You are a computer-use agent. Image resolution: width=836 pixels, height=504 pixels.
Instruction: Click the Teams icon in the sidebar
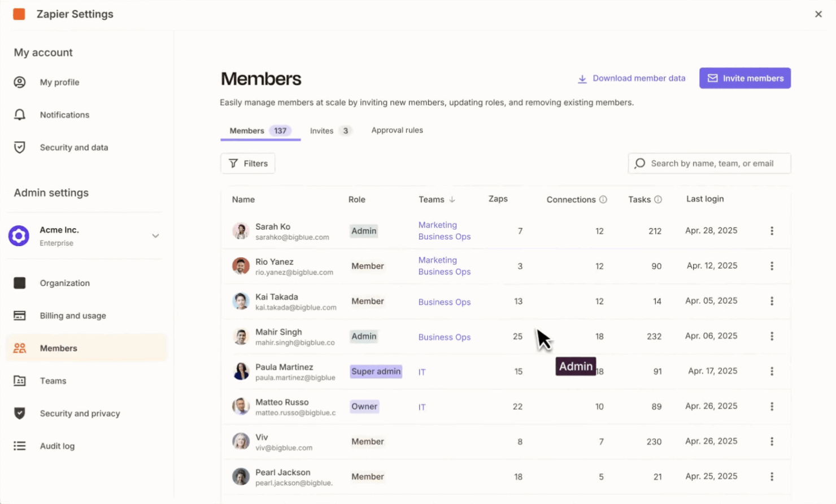coord(20,380)
